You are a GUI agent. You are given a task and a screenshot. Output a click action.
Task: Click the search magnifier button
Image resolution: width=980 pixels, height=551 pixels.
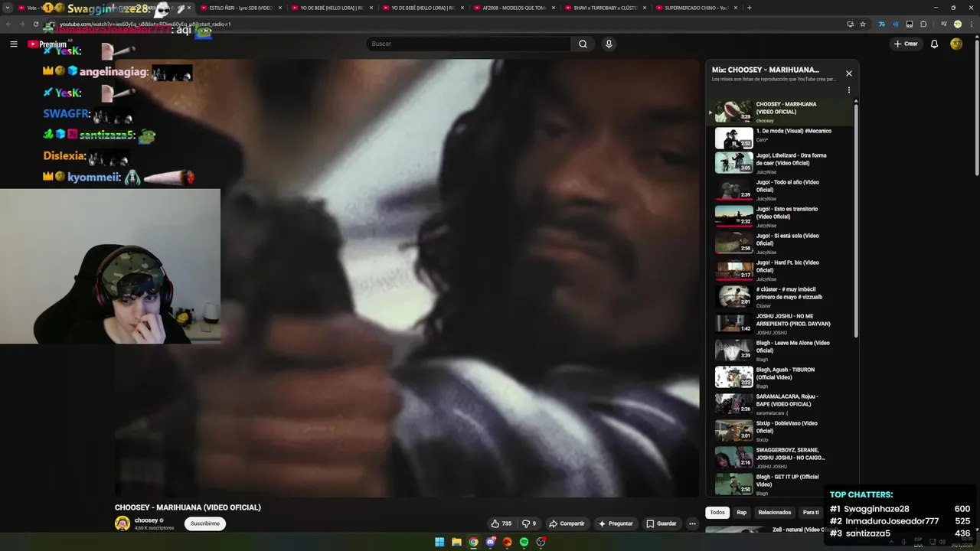point(583,44)
